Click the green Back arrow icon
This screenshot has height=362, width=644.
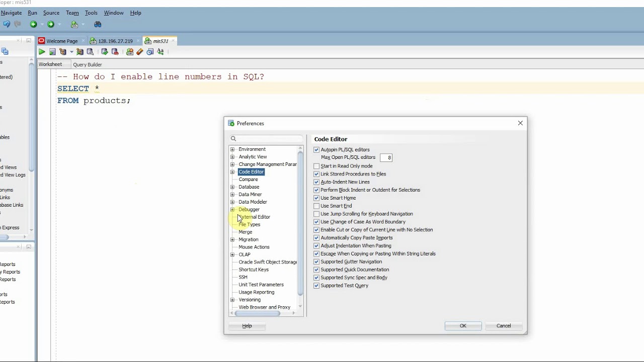33,24
